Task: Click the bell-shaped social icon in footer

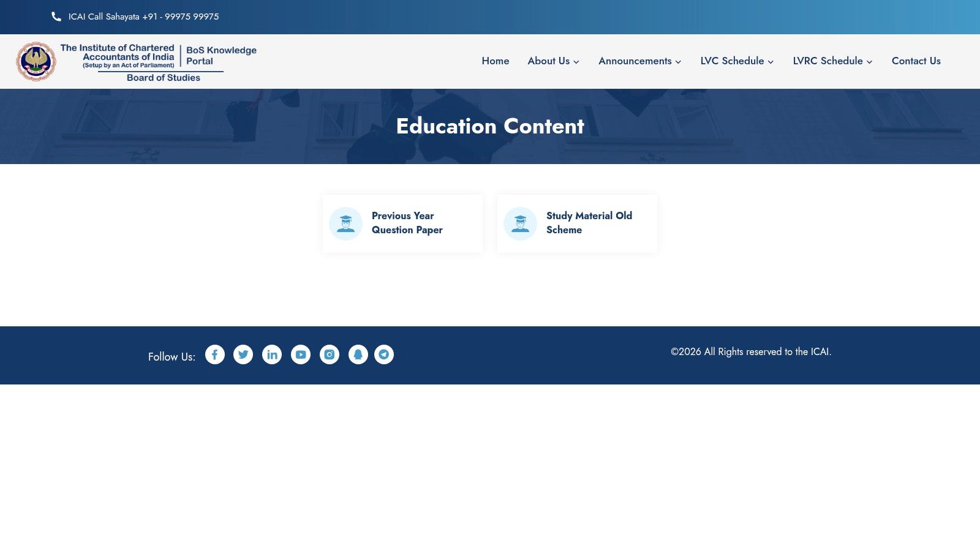Action: (x=358, y=354)
